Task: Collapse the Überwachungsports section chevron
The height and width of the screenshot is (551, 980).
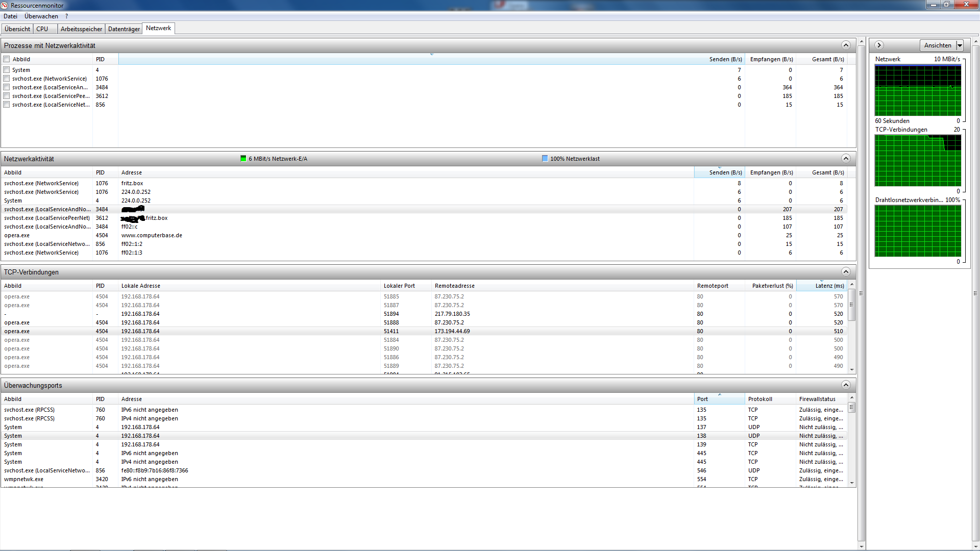Action: coord(846,385)
